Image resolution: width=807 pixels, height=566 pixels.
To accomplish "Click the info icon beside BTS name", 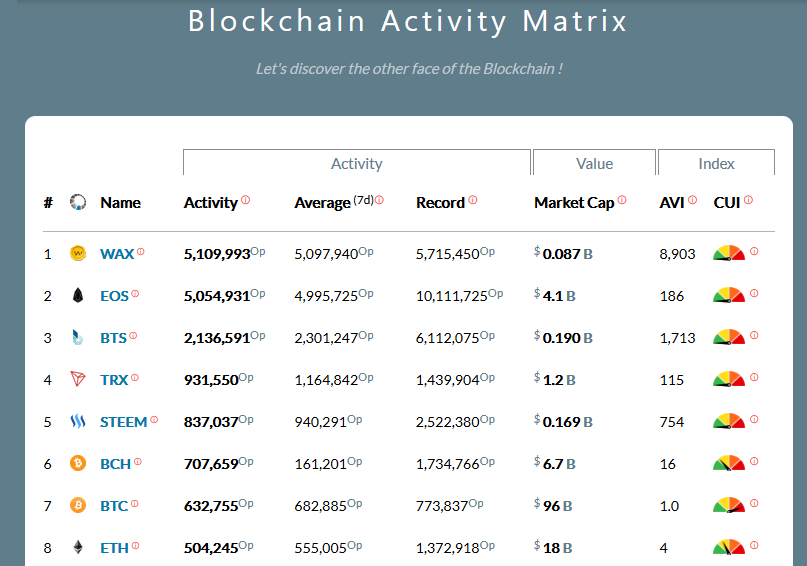I will tap(133, 335).
